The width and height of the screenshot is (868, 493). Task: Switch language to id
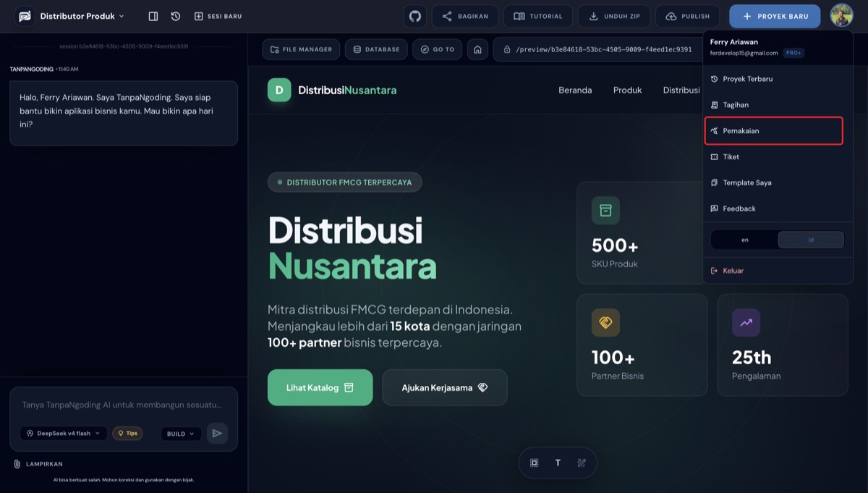point(810,240)
